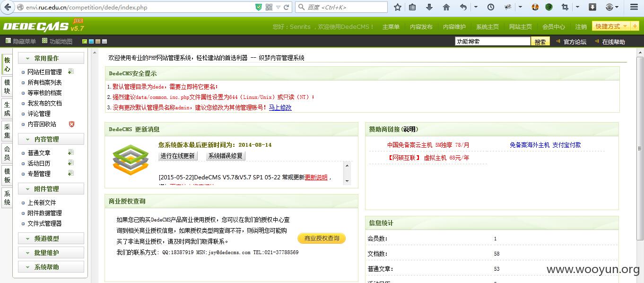This screenshot has width=644, height=283.
Task: Click the downloads arrow icon in browser toolbar
Action: pyautogui.click(x=429, y=7)
